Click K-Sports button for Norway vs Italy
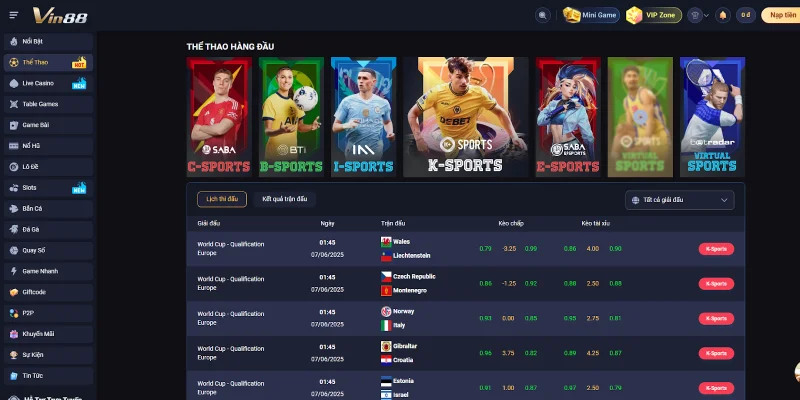 click(x=716, y=319)
